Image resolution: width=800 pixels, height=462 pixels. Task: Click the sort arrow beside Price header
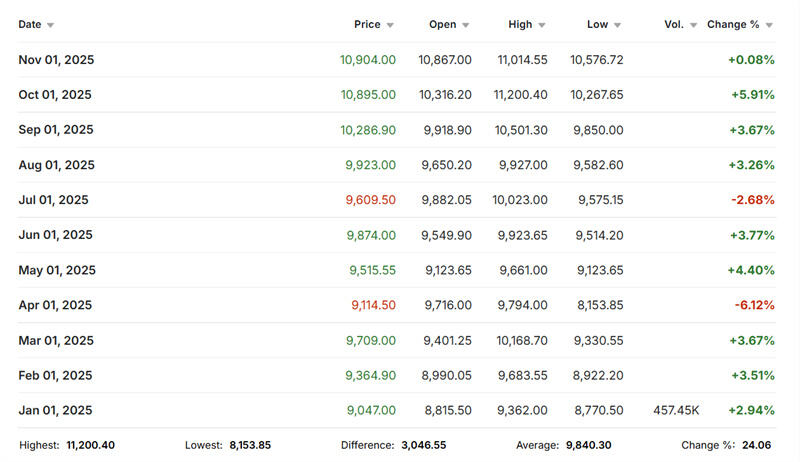[390, 25]
